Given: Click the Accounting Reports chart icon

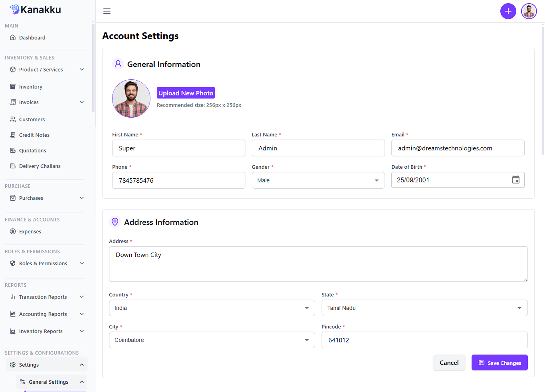Looking at the screenshot, I should click(x=13, y=314).
